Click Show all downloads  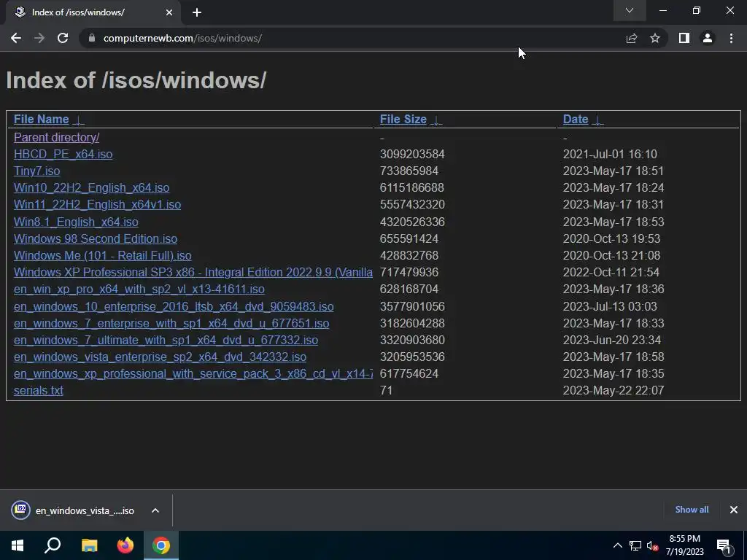tap(692, 510)
